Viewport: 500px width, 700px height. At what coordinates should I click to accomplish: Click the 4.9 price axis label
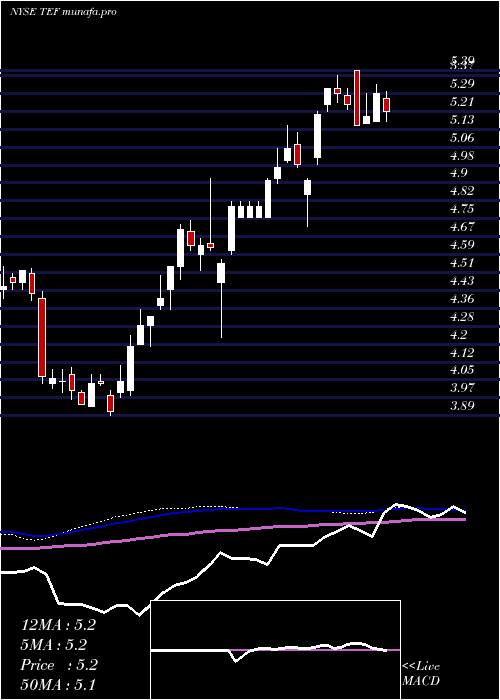click(458, 173)
